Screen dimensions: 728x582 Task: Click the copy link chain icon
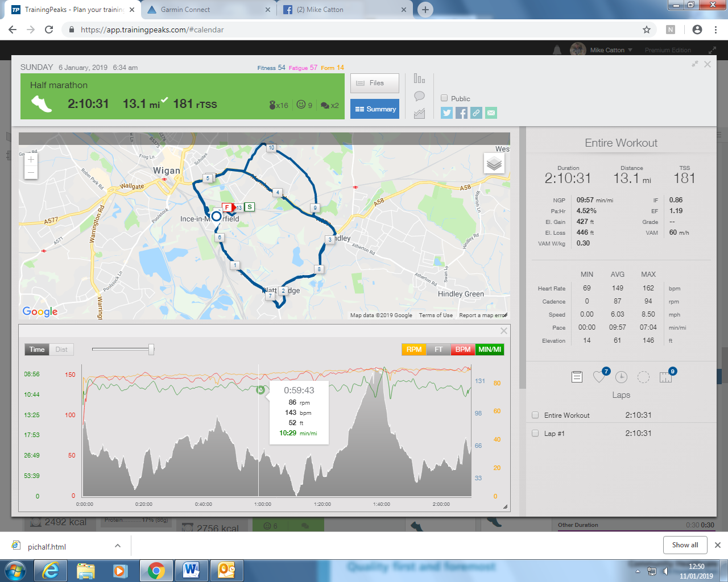click(476, 113)
